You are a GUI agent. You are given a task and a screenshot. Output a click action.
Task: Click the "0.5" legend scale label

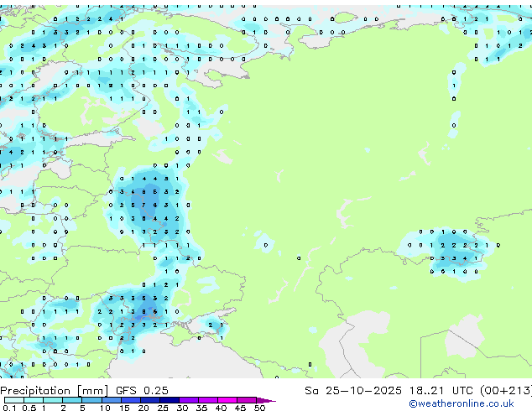[x=29, y=408]
